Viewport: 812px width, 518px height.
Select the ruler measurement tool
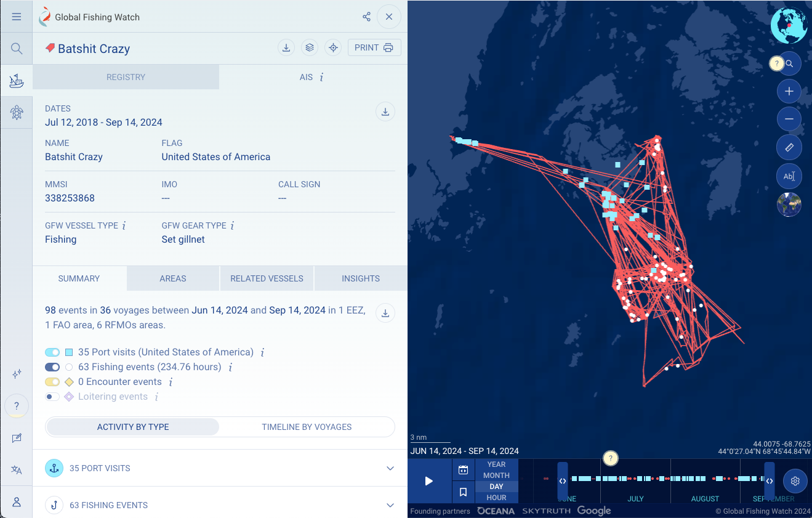pyautogui.click(x=789, y=147)
